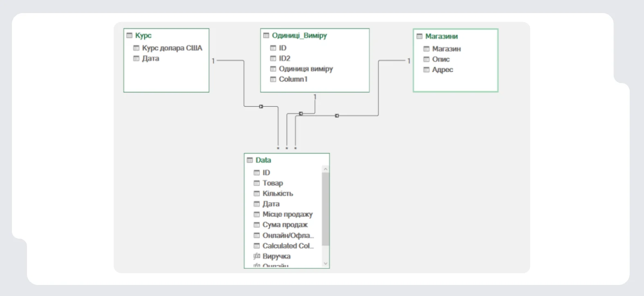This screenshot has height=296, width=644.
Task: Click the table icon next to Курс header
Action: pyautogui.click(x=130, y=36)
